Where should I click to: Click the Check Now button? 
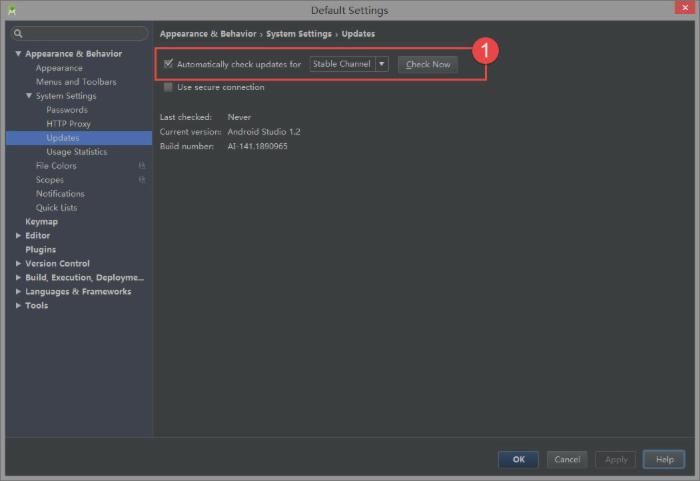428,64
